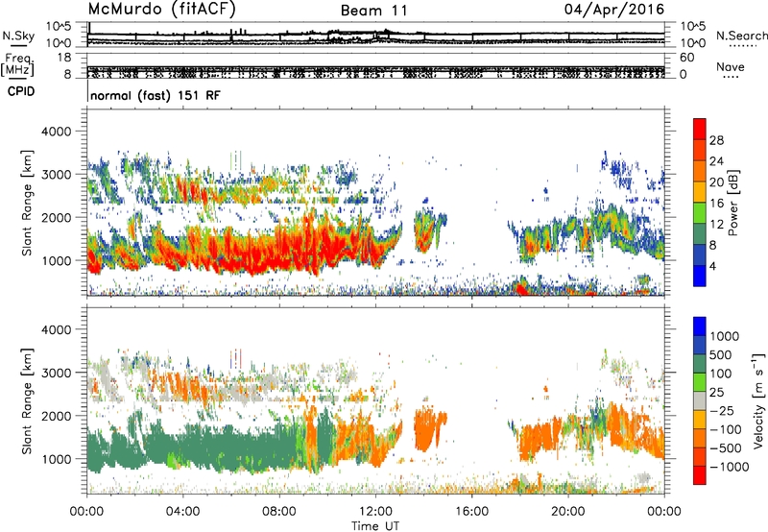Viewport: 768px width, 532px height.
Task: Click the 'CPID' label
Action: click(x=21, y=91)
